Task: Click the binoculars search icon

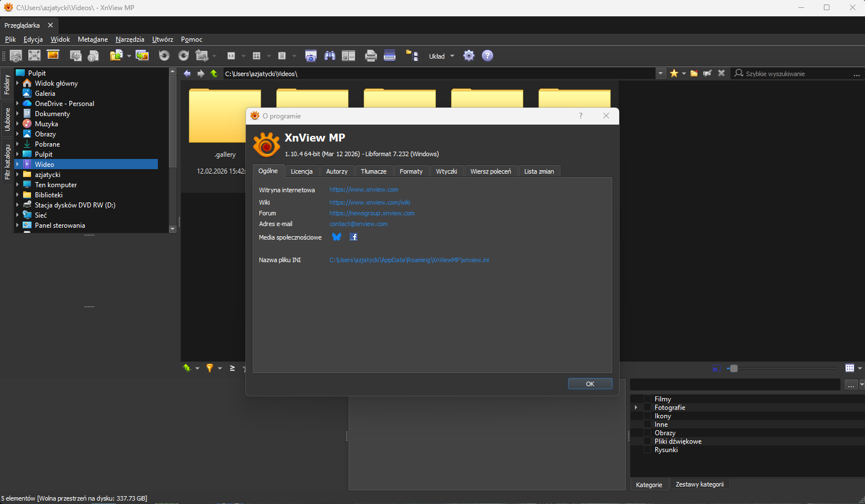Action: click(x=330, y=55)
